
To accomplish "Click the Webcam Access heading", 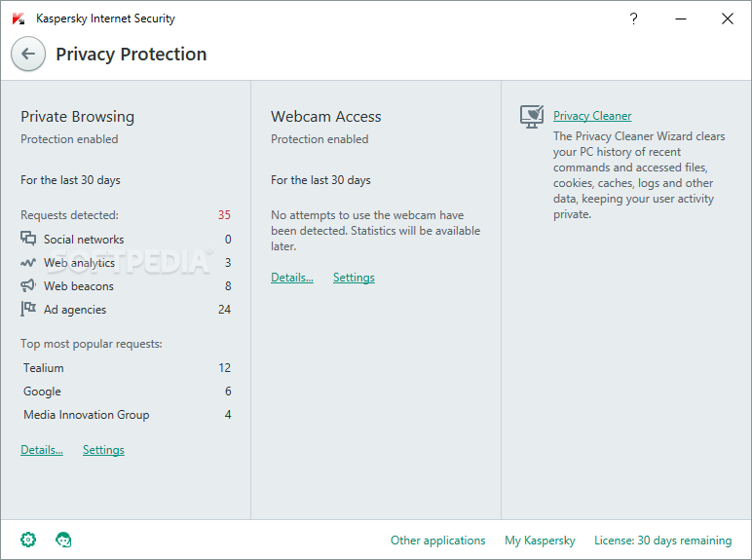I will point(325,117).
